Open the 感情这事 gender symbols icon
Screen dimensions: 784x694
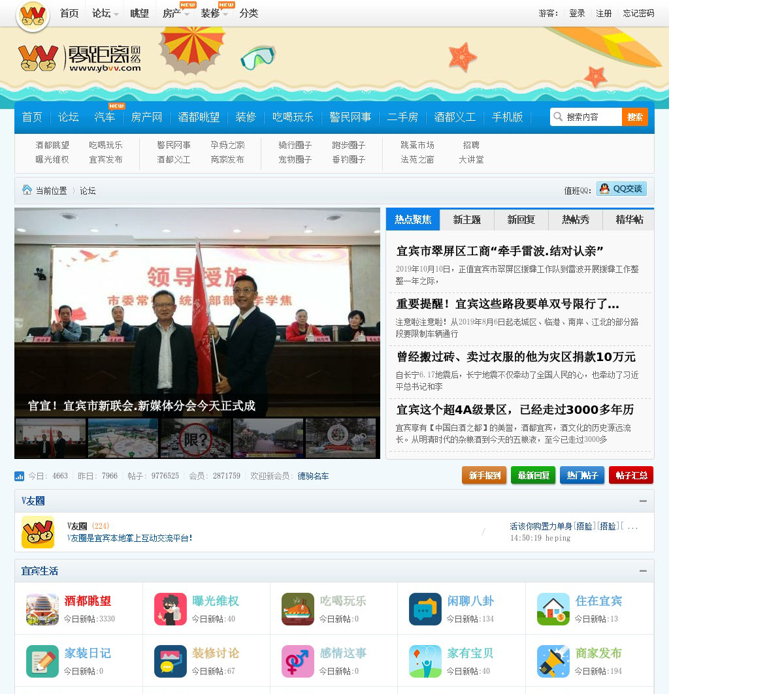tap(298, 661)
